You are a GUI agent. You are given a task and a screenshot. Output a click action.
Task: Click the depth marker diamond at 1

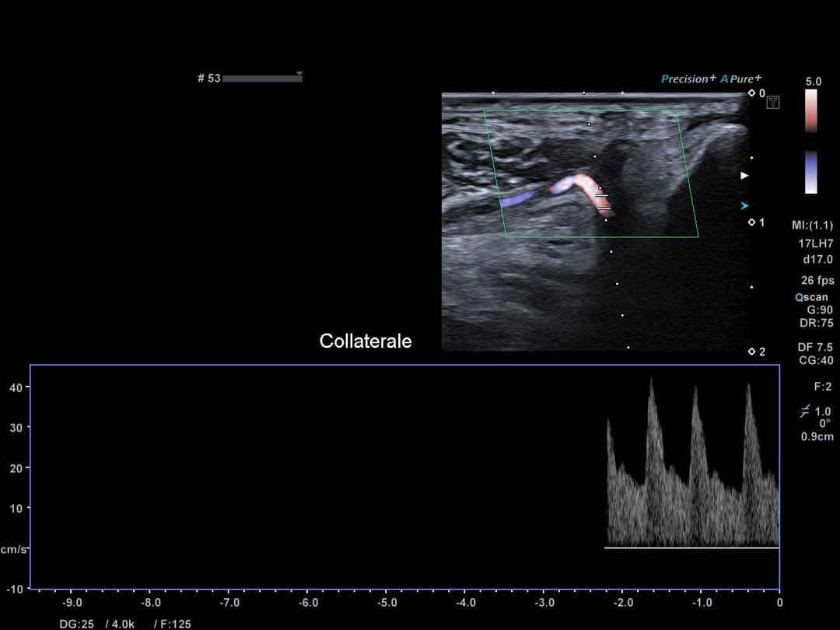[751, 222]
